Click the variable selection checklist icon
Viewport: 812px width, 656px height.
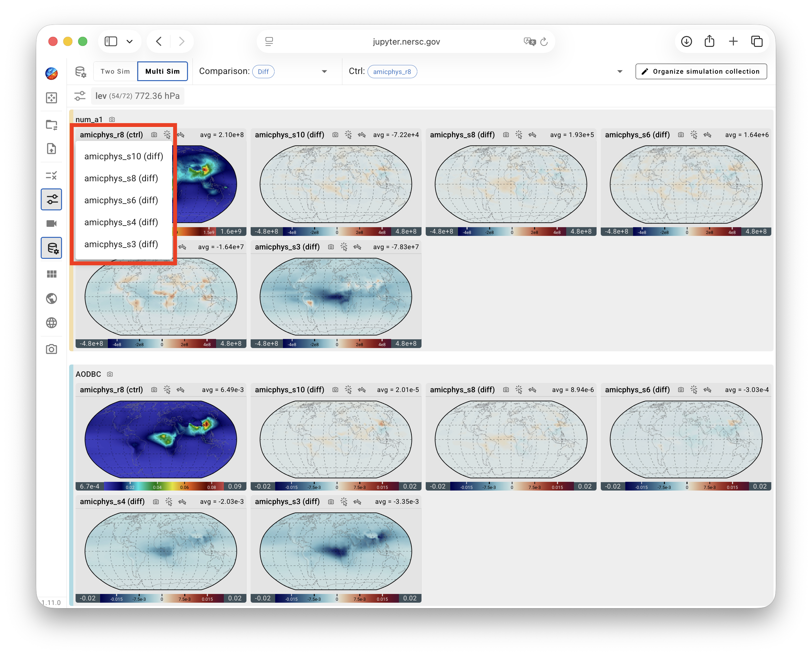point(51,175)
